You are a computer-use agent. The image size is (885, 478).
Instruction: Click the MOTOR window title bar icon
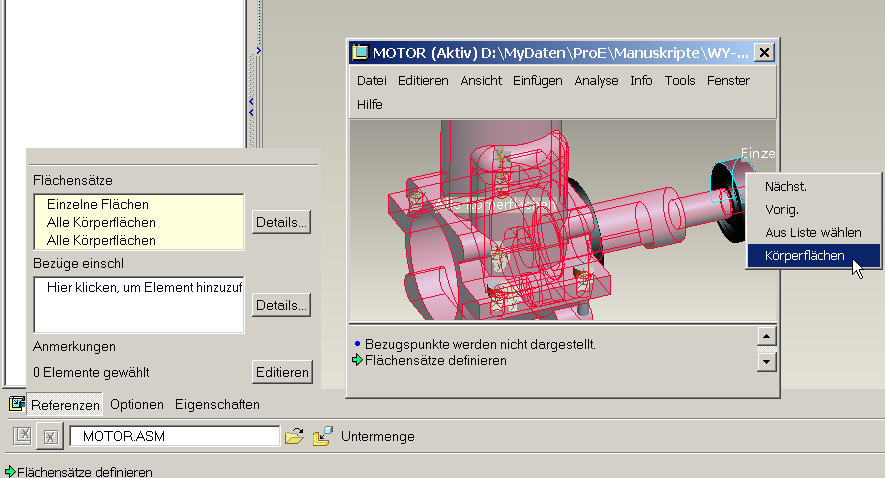(360, 52)
